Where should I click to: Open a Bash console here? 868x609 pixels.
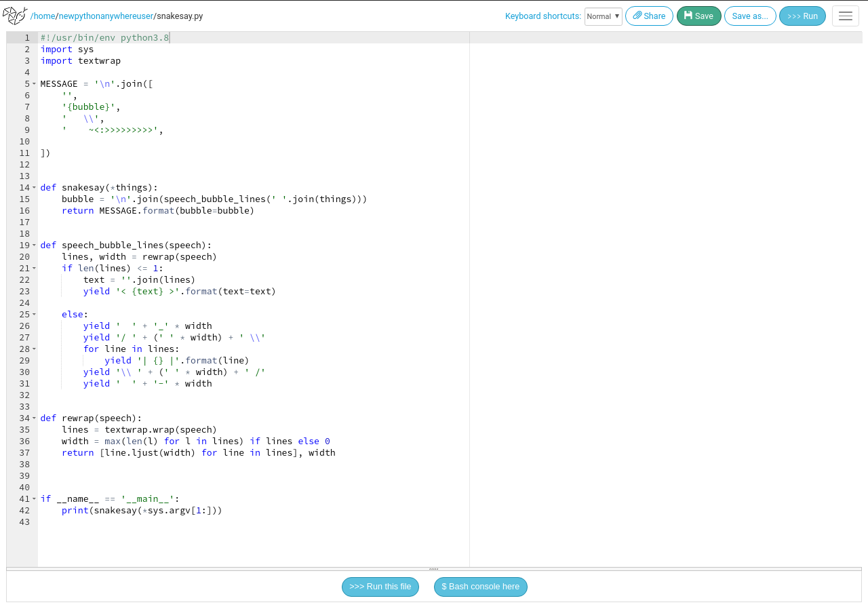pyautogui.click(x=480, y=587)
